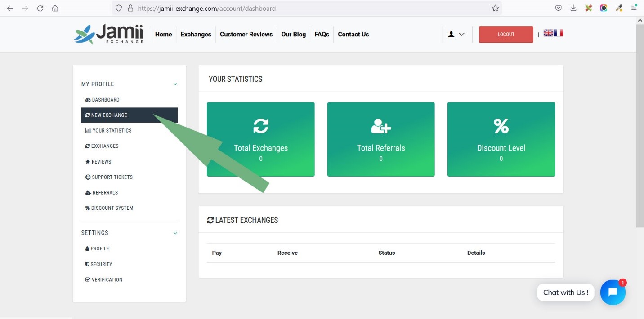Screen dimensions: 644x319
Task: Click the browser forward arrow
Action: pyautogui.click(x=25, y=8)
